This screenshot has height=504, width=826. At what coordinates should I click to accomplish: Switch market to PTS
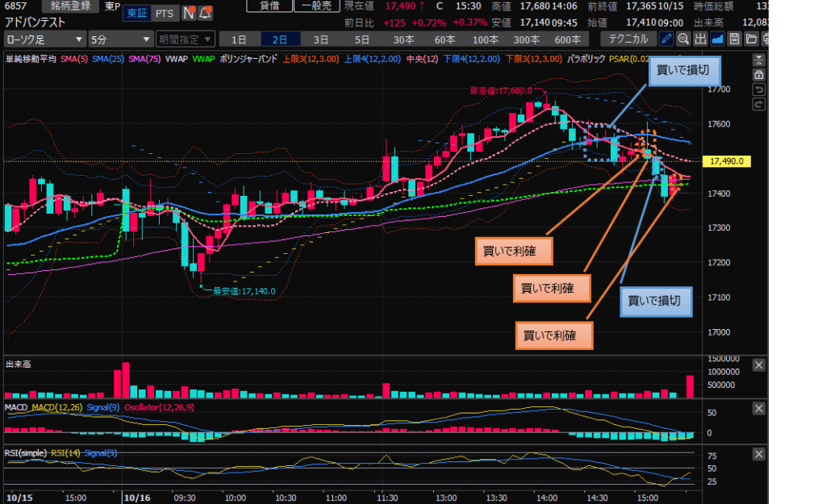(164, 14)
